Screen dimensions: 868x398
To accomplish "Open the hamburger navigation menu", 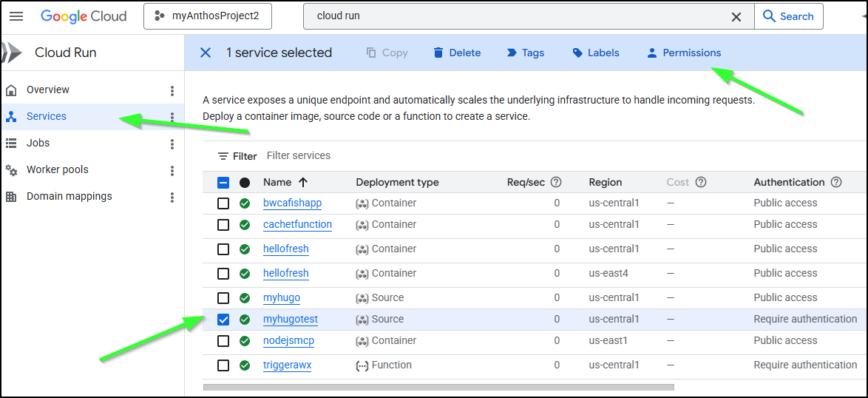I will pos(16,16).
